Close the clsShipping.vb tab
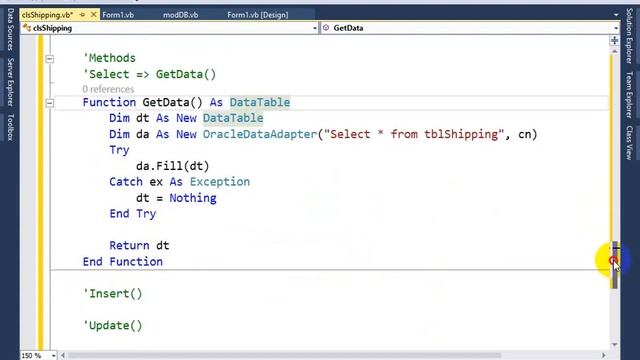Image resolution: width=640 pixels, height=360 pixels. [x=93, y=15]
